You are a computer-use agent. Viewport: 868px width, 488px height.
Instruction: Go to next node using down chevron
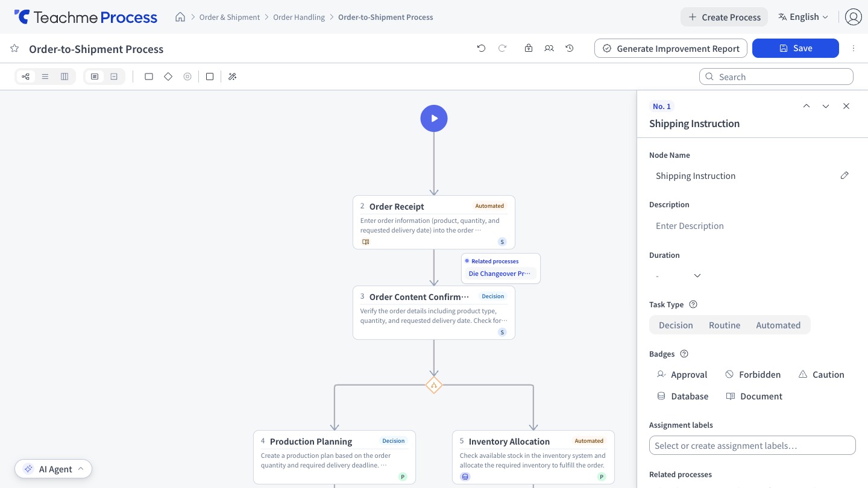click(826, 106)
